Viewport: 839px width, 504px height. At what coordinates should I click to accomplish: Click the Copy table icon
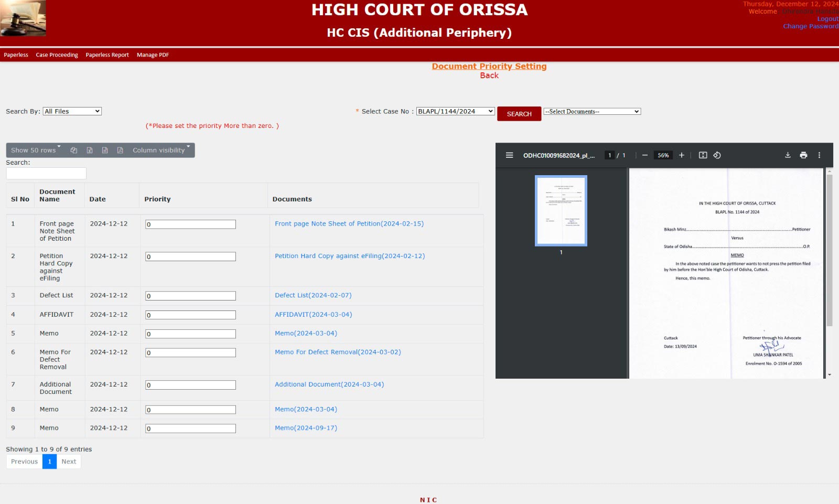pos(74,151)
